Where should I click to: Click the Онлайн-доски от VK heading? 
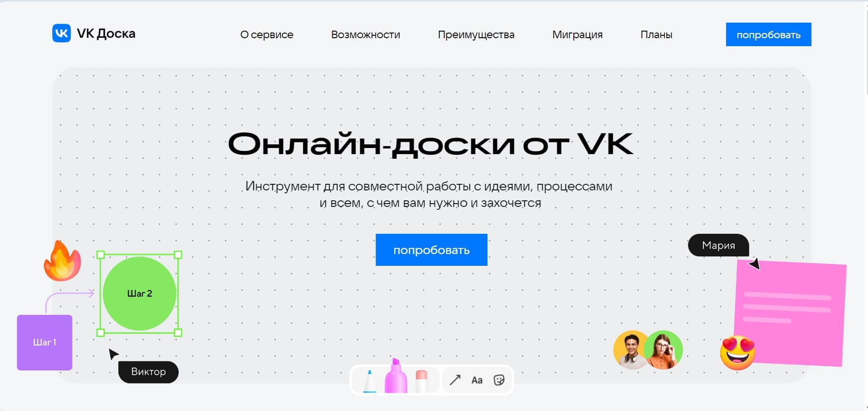430,144
